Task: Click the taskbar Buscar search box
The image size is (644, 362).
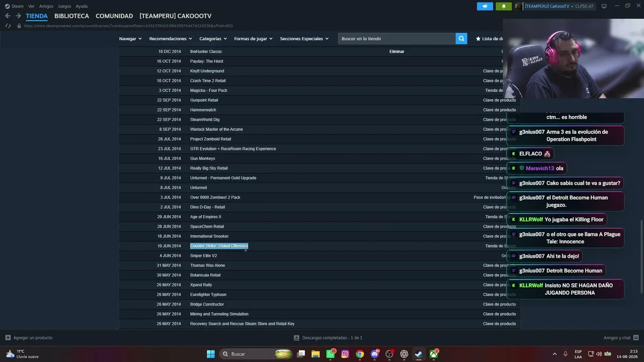Action: pyautogui.click(x=257, y=354)
